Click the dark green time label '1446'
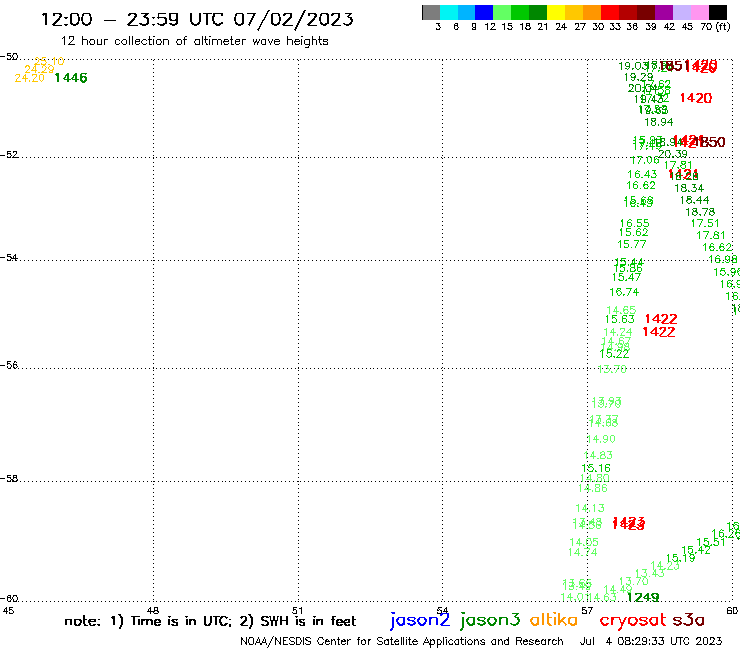This screenshot has width=740, height=650. coord(71,78)
